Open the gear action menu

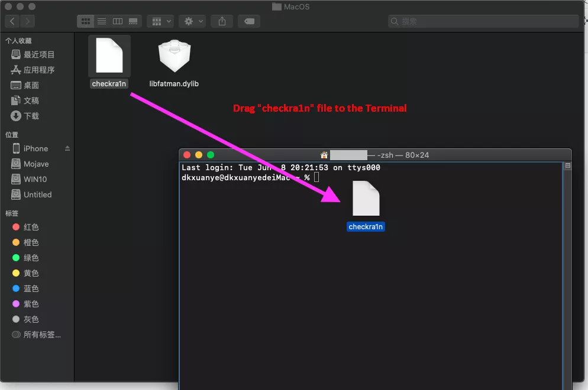pyautogui.click(x=193, y=21)
